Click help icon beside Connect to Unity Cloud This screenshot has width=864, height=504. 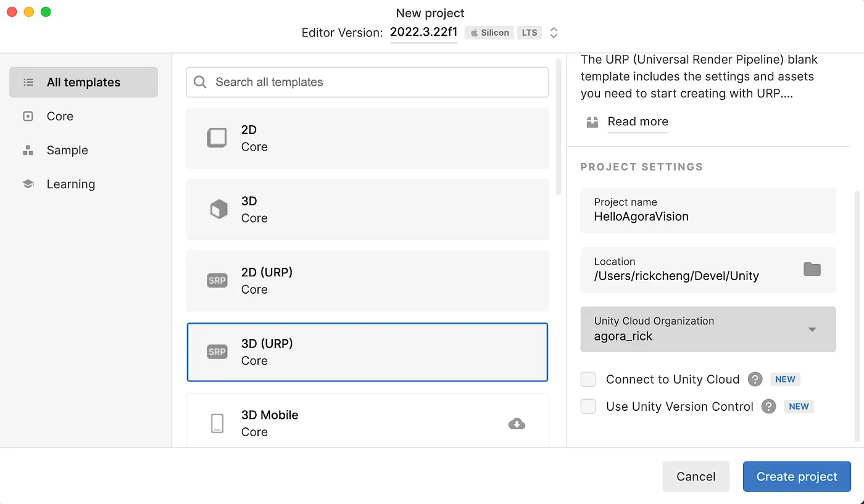coord(755,379)
